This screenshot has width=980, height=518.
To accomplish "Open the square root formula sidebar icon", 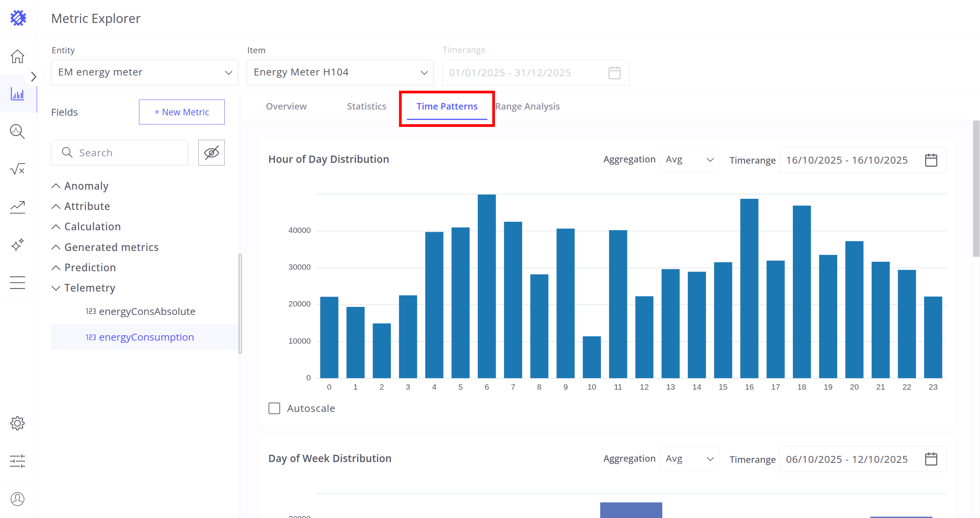I will click(x=17, y=169).
